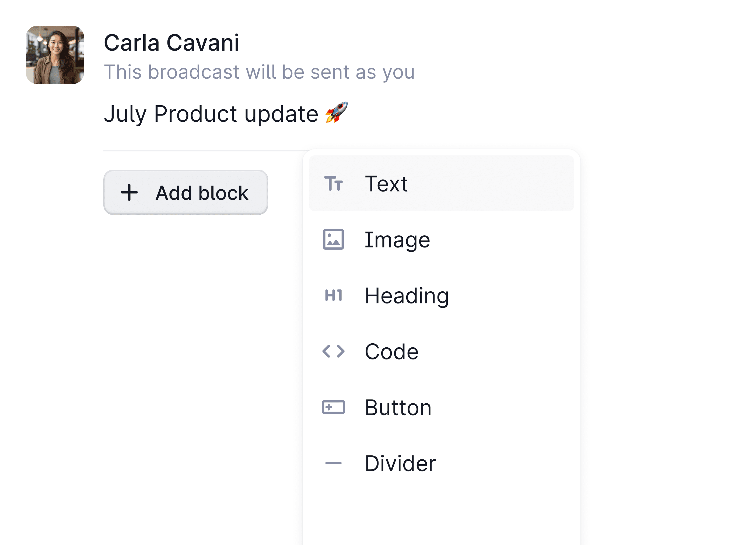Click empty space below Divider in block menu
This screenshot has height=545, width=756.
point(441,513)
